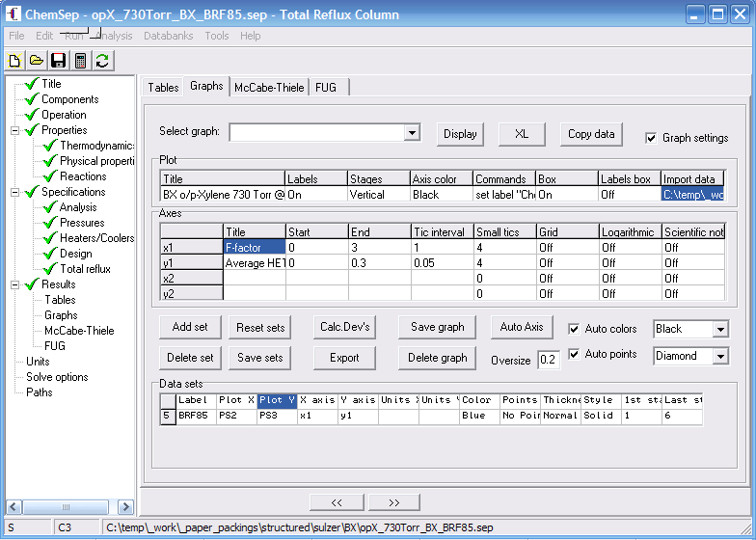Click the Calc.Dev's button
The image size is (756, 540).
tap(344, 327)
